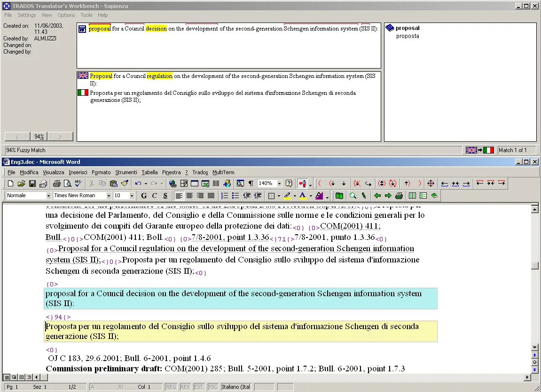Open the 140% zoom dropdown
The height and width of the screenshot is (392, 541).
(x=280, y=184)
